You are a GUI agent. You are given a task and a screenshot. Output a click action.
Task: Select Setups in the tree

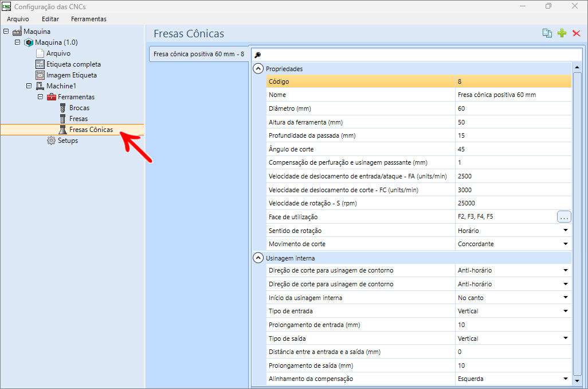[68, 141]
